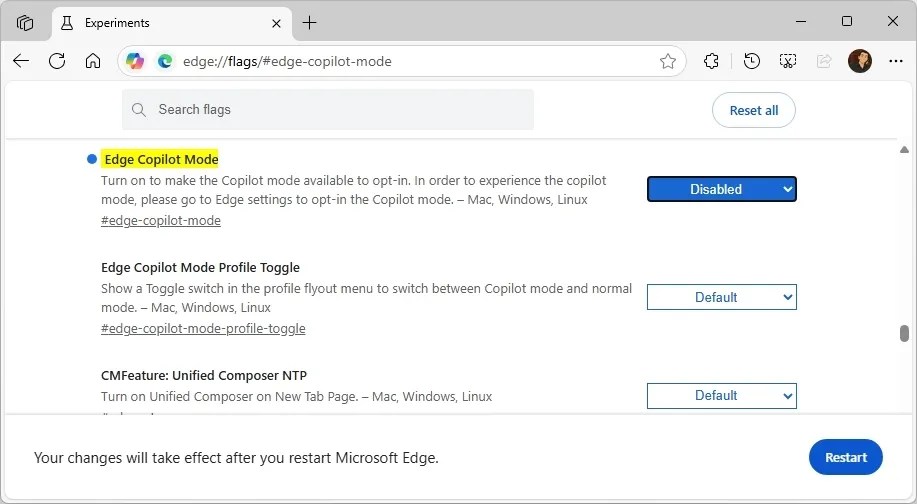
Task: Click the #edge-copilot-mode-profile-toggle link
Action: tap(203, 328)
